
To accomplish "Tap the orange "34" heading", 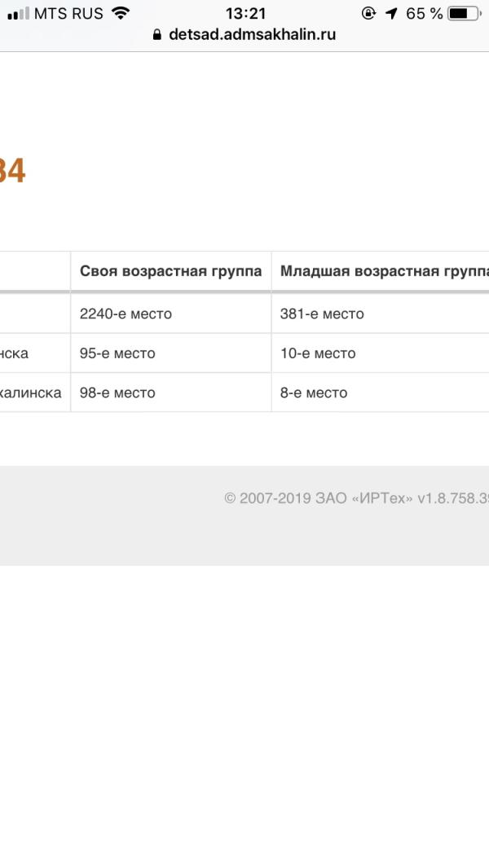I will [x=11, y=172].
